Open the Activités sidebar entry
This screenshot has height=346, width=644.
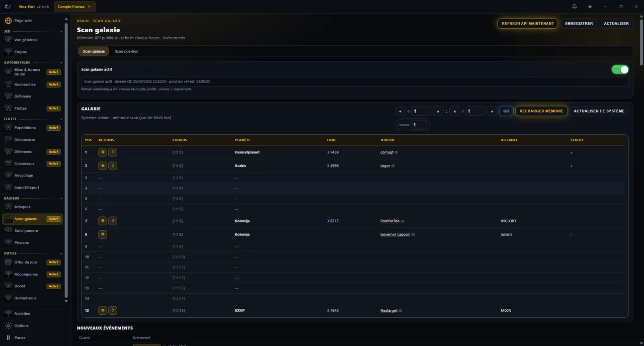point(34,313)
